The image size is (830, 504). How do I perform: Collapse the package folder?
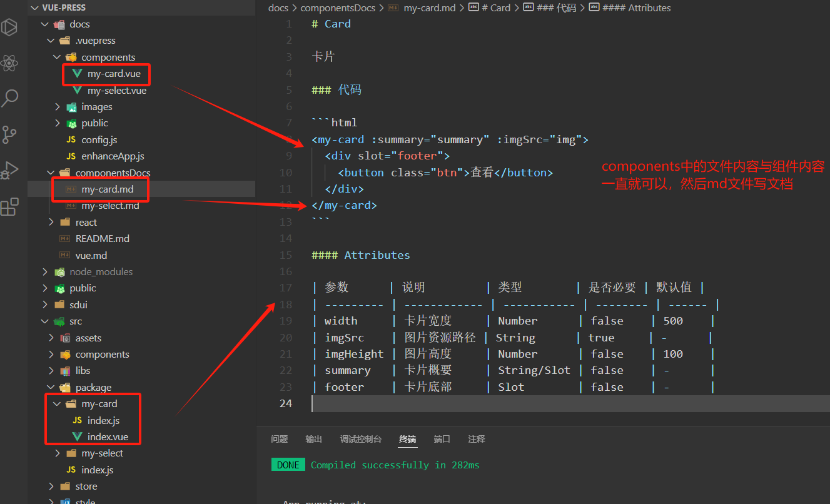pos(51,388)
